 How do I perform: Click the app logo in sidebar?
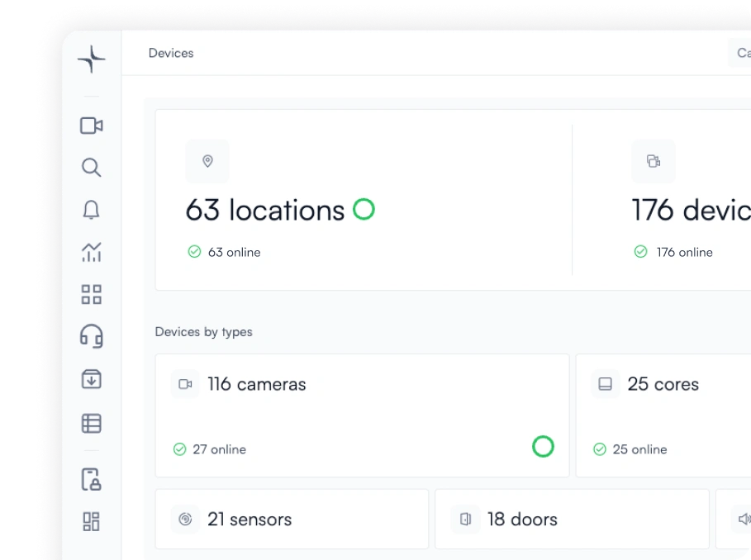pos(91,59)
